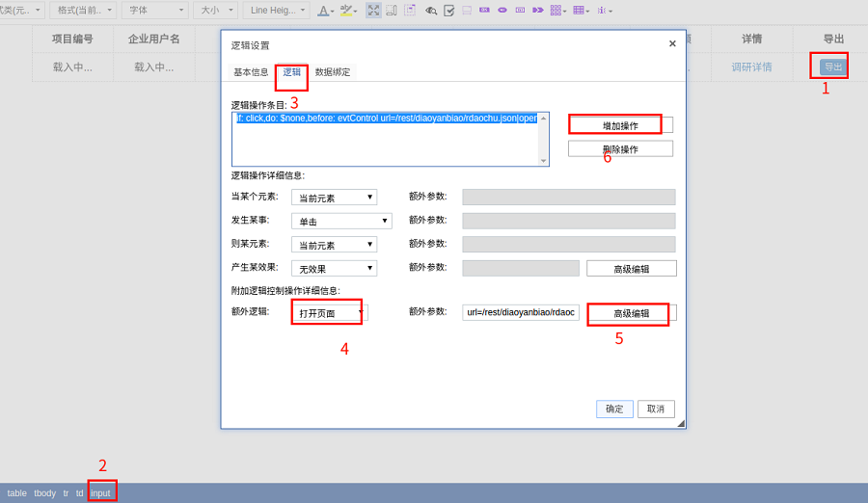Close the 逻辑设置 dialog with X

[672, 43]
